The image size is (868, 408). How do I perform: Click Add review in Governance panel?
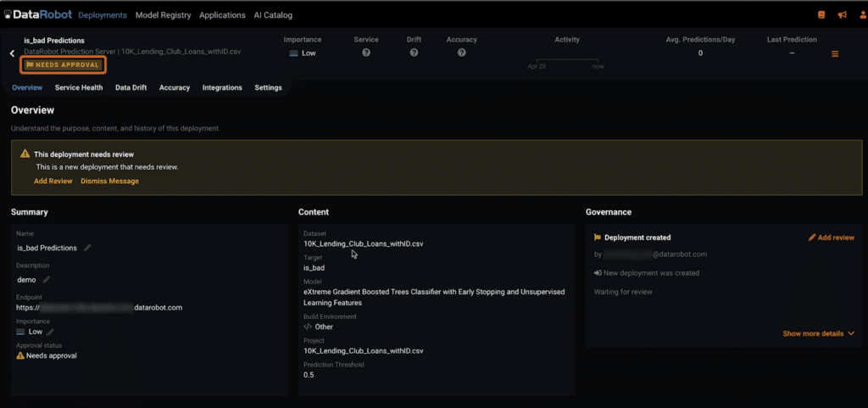tap(831, 238)
